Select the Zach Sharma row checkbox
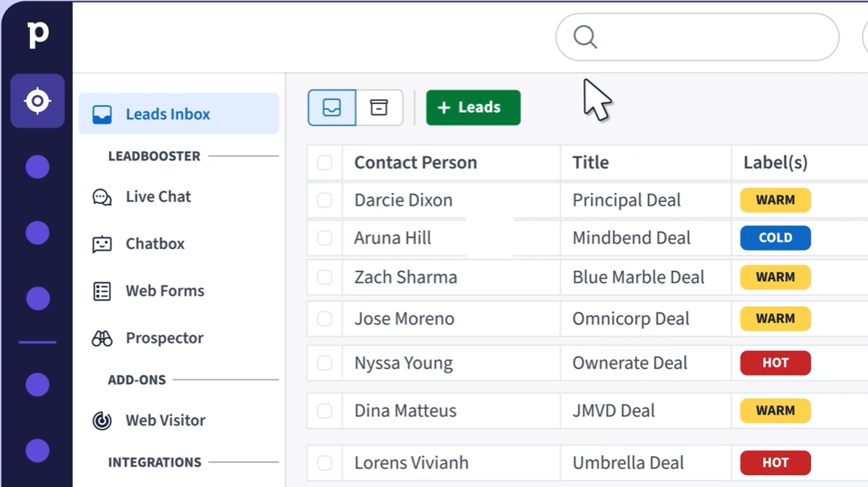 pos(324,277)
